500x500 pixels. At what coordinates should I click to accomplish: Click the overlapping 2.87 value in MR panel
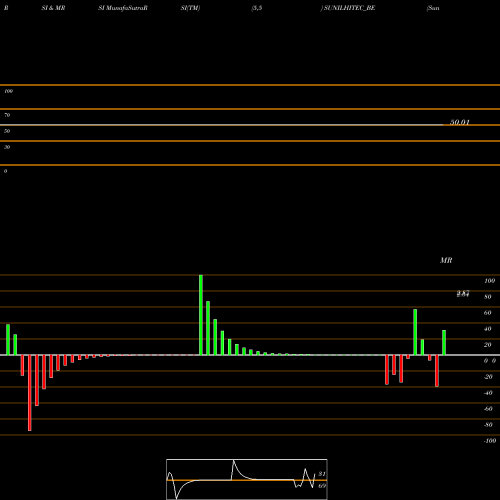[x=463, y=293]
